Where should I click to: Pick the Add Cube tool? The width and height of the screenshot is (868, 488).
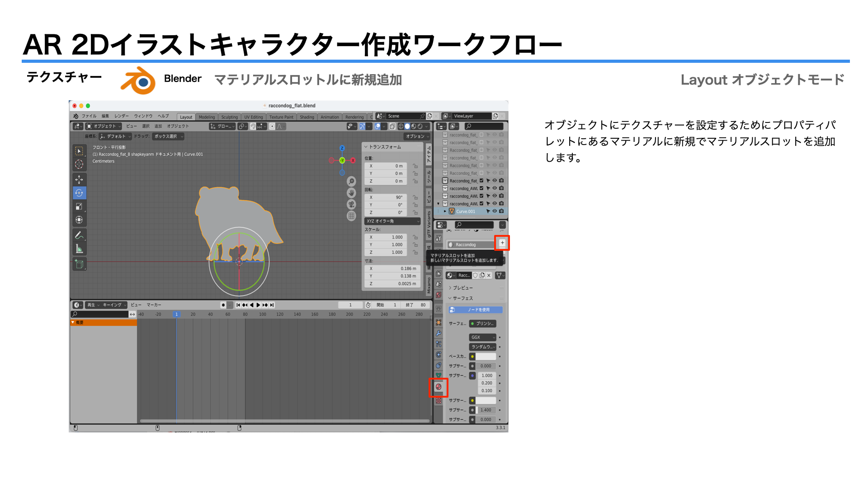(79, 264)
